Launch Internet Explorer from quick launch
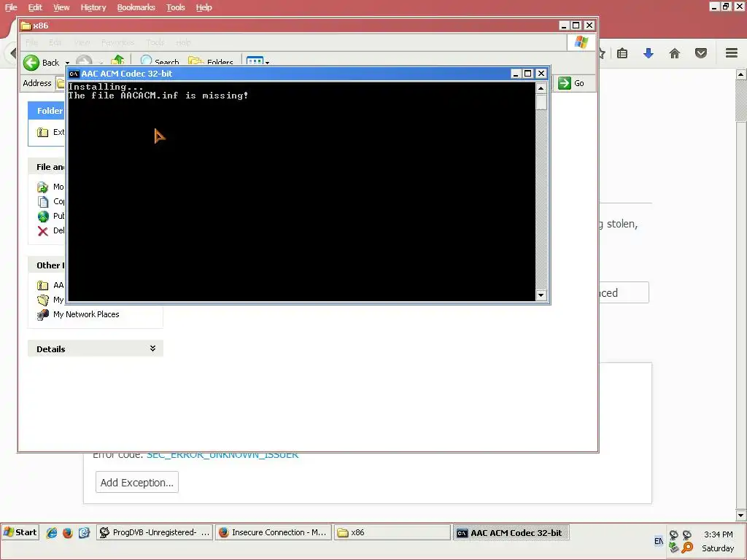747x560 pixels. click(52, 533)
